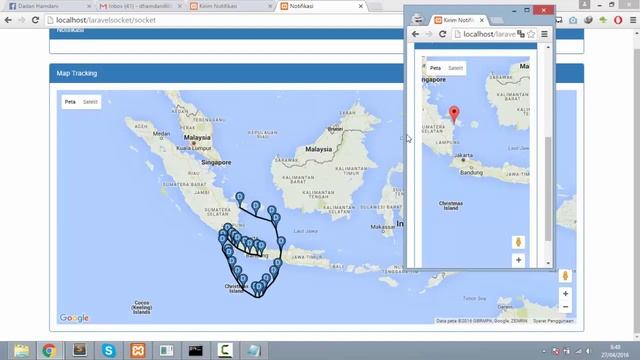This screenshot has width=640, height=360.
Task: Switch main map to Satelit view
Action: coord(90,102)
